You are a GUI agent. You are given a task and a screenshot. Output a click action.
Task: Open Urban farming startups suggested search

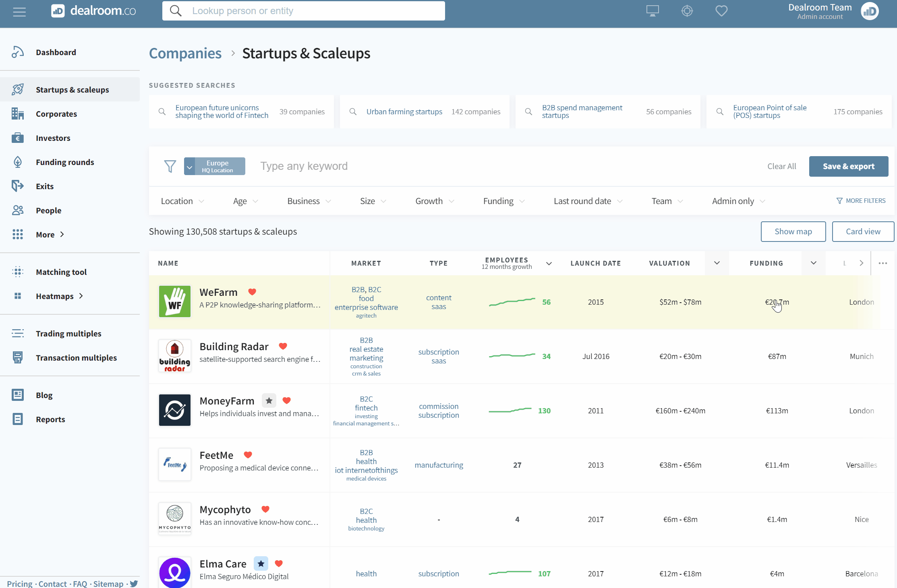tap(425, 111)
